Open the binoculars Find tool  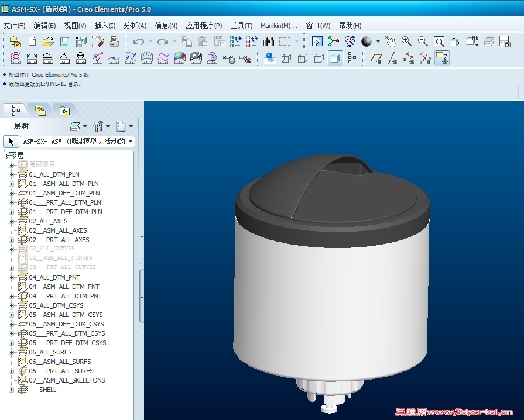point(268,42)
